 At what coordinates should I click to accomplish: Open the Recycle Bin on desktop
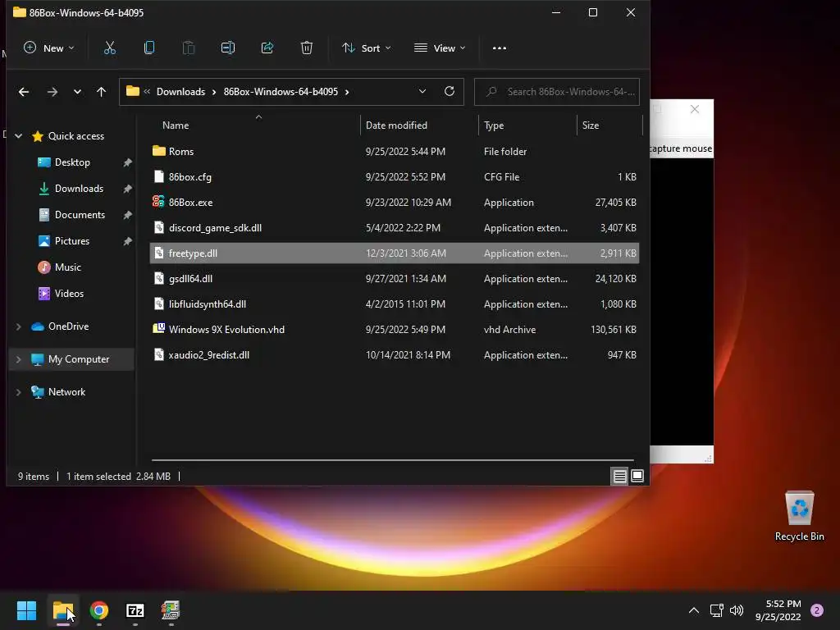(x=799, y=515)
